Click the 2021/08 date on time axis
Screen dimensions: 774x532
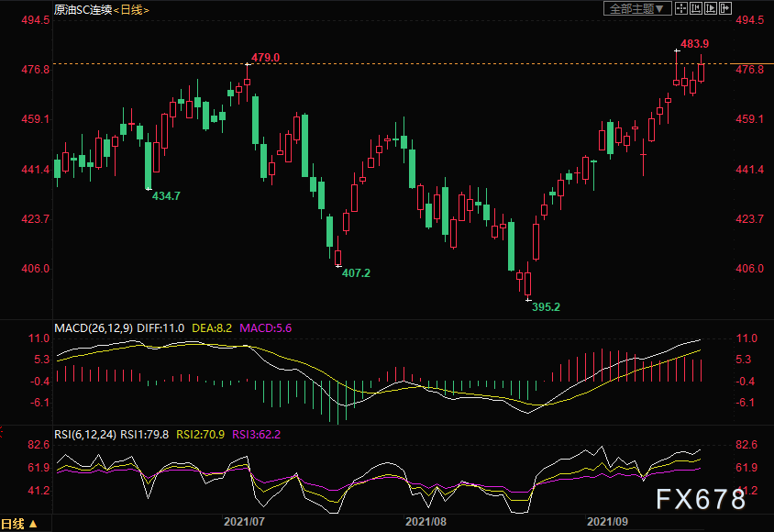(x=426, y=521)
